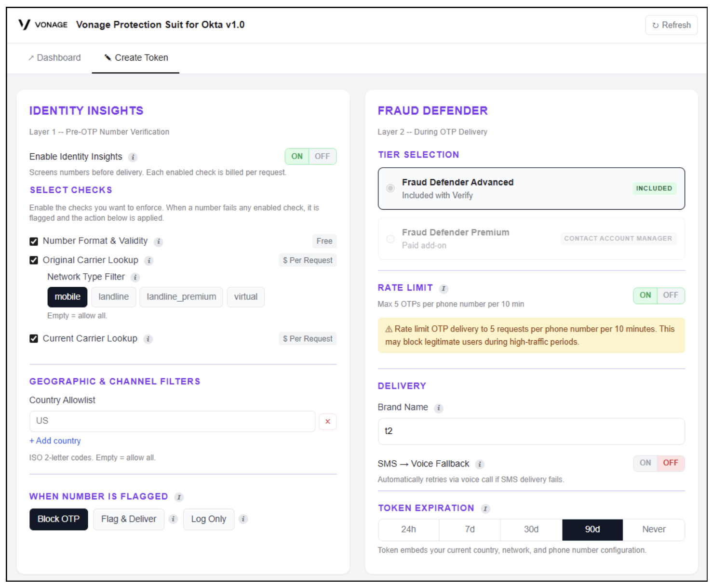
Task: Uncheck Original Carrier Lookup checkbox
Action: [x=34, y=260]
